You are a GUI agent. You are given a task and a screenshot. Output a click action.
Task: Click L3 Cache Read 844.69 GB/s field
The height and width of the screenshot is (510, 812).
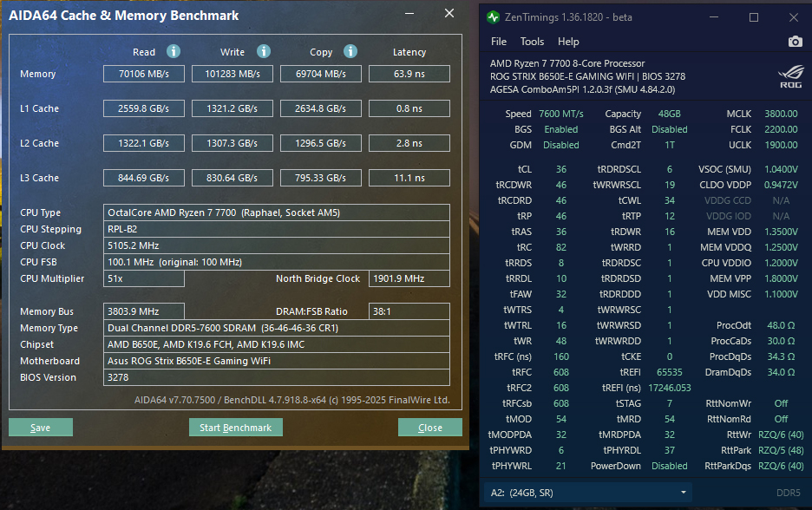click(x=144, y=178)
